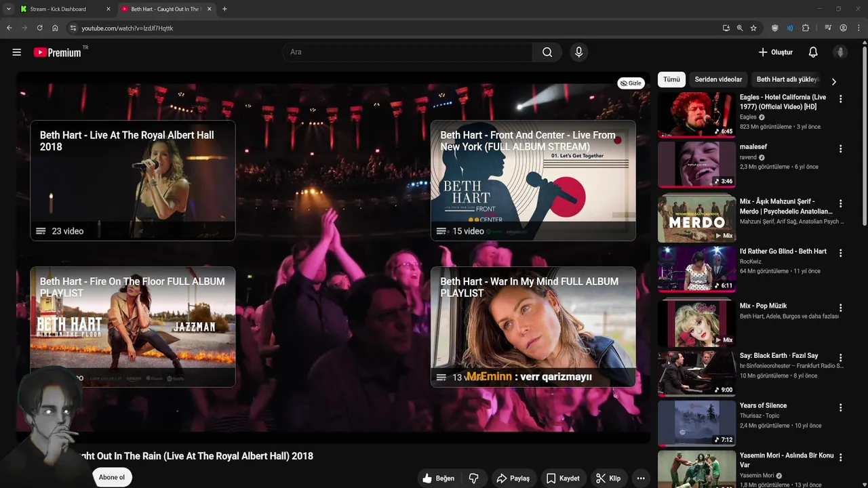Select Seriden videolar filter chip

[718, 79]
